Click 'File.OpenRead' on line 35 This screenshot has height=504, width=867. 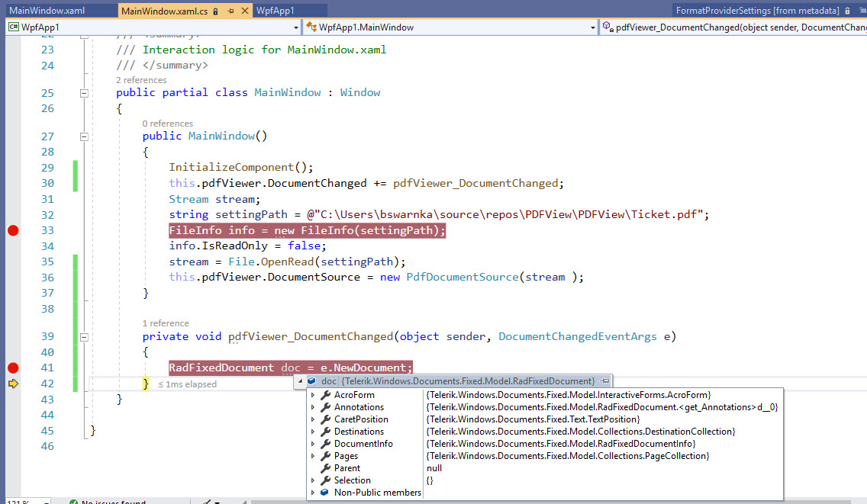(x=271, y=262)
